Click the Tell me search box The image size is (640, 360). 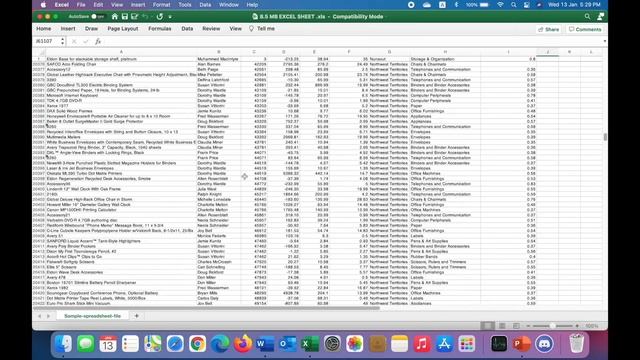262,29
